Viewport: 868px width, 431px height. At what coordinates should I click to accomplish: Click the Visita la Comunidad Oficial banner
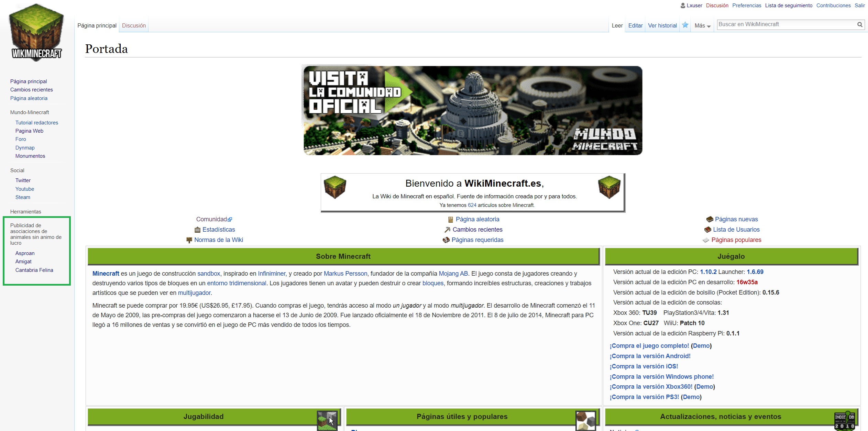473,110
